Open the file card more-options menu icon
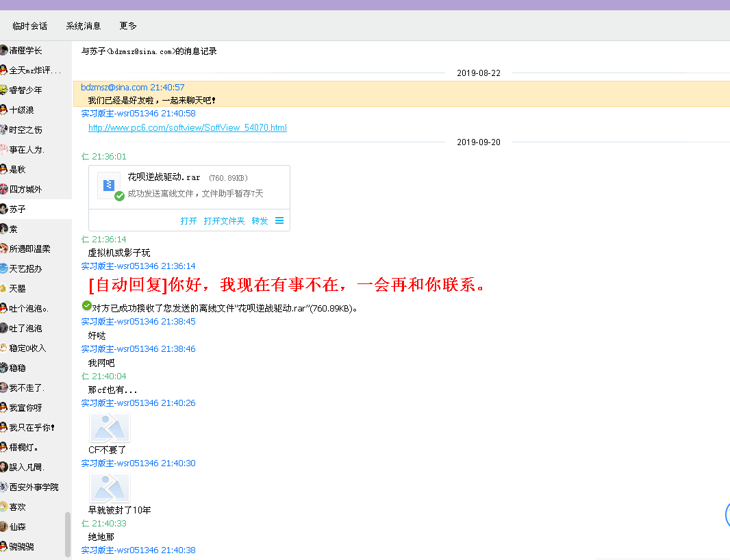The image size is (730, 560). pos(279,220)
